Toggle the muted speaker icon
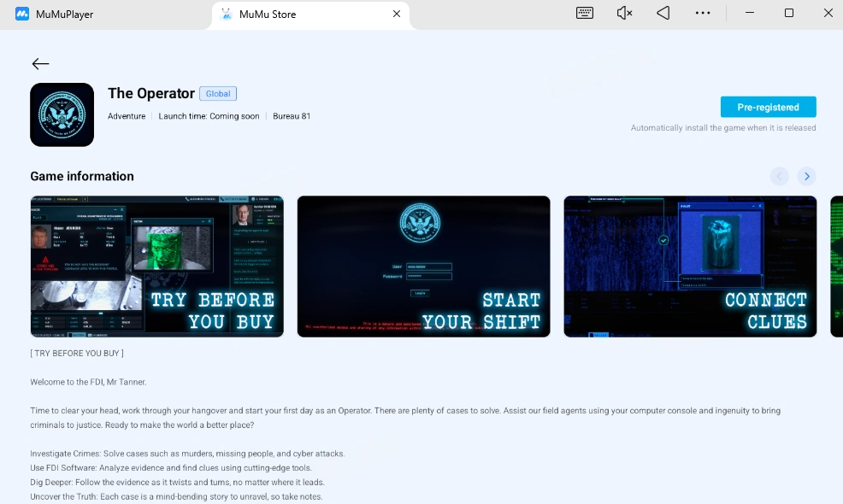This screenshot has width=843, height=504. tap(624, 13)
